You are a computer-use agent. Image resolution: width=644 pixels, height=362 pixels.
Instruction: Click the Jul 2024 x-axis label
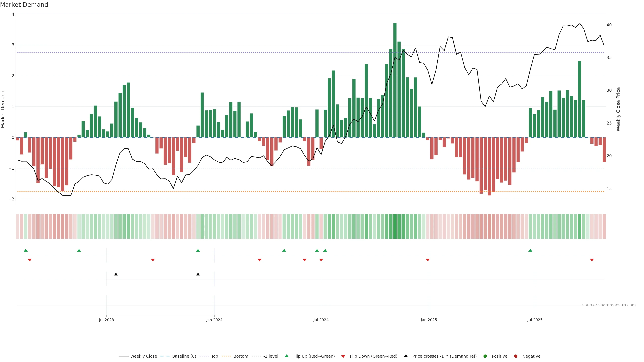321,320
